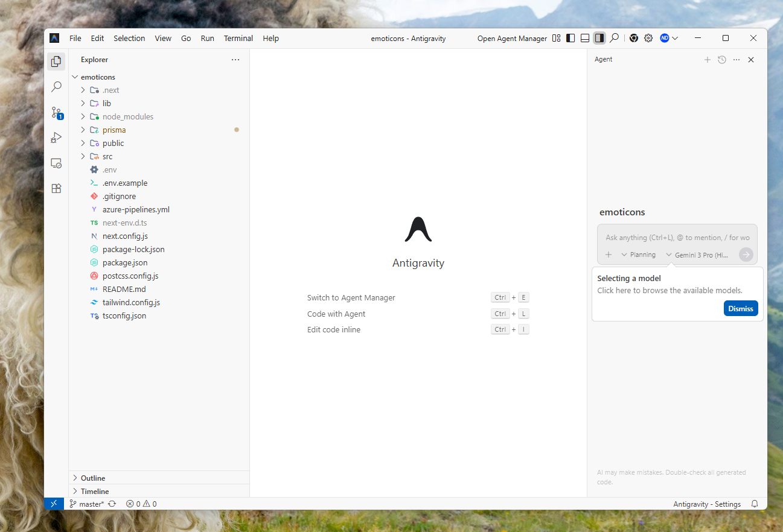
Task: Open Agent conversation history
Action: point(722,60)
